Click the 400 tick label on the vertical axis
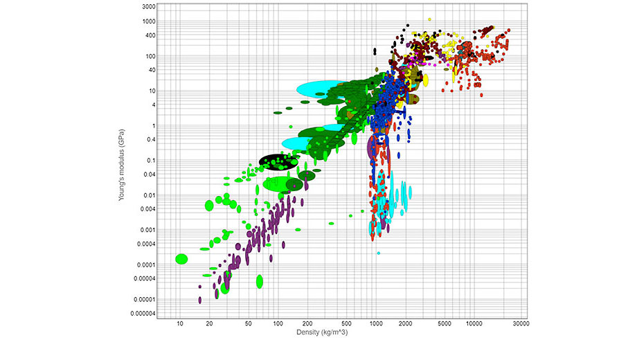The height and width of the screenshot is (340, 644). click(151, 35)
